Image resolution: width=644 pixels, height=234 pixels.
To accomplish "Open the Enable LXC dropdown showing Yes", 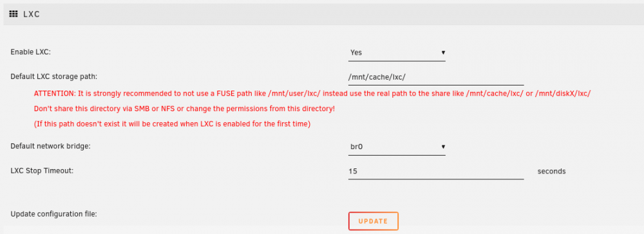I will click(397, 53).
